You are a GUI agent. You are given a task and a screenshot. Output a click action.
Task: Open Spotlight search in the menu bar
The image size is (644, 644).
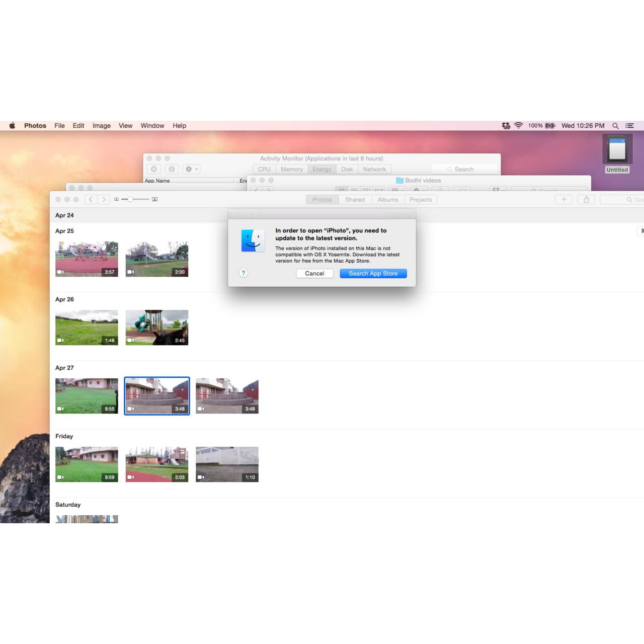[615, 126]
